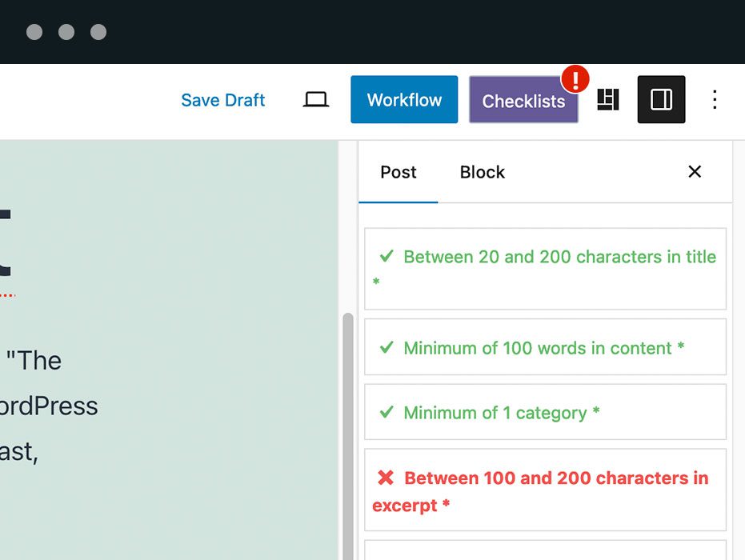Click the check beside 'Minimum of 100 words in content'
This screenshot has height=560, width=745.
(387, 348)
